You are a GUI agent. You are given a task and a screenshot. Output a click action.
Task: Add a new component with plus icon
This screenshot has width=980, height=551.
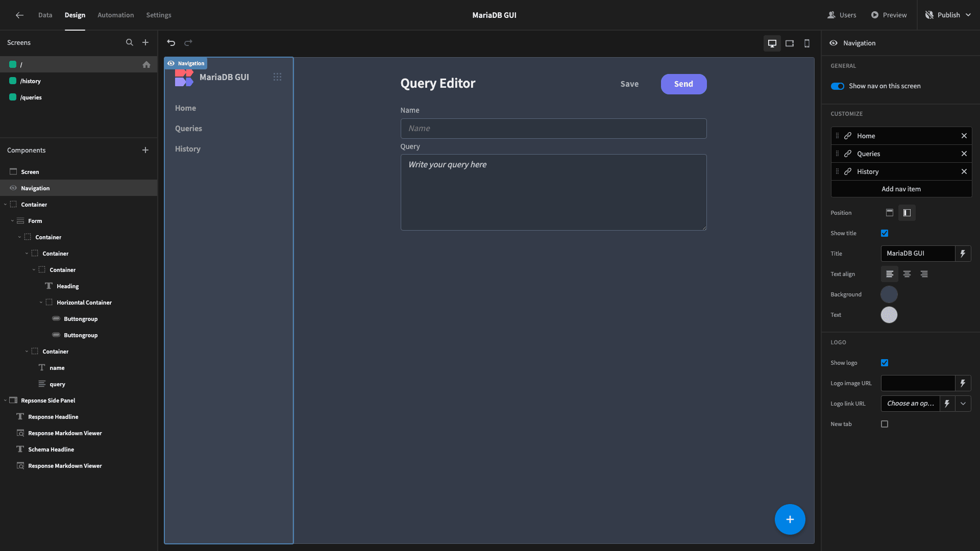pyautogui.click(x=145, y=150)
